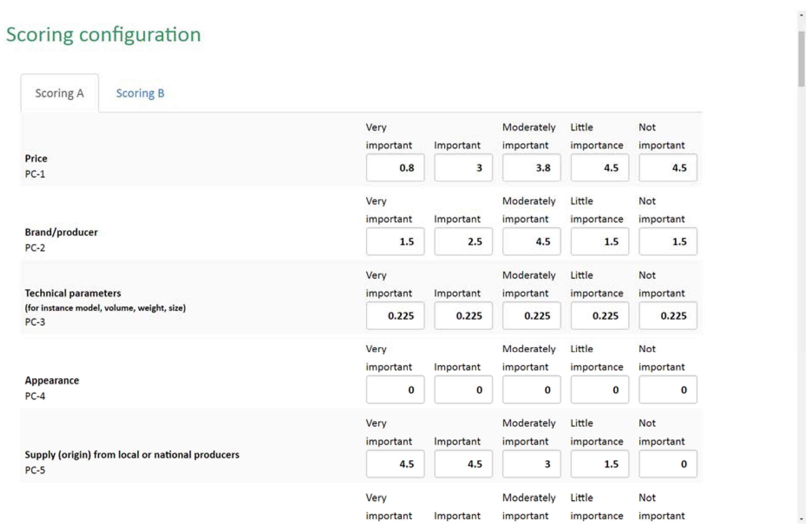Click the Brand/producer criterion label

click(61, 232)
